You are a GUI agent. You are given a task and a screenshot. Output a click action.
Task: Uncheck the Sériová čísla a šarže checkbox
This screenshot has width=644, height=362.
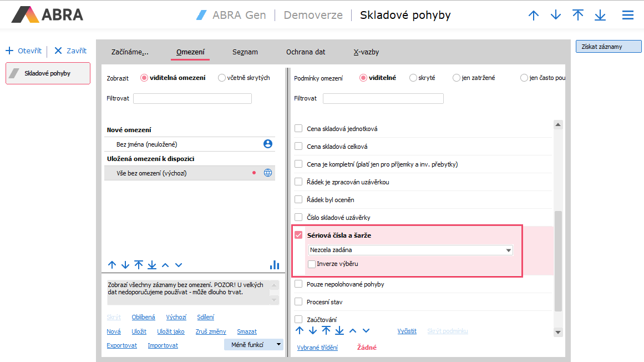pos(298,235)
